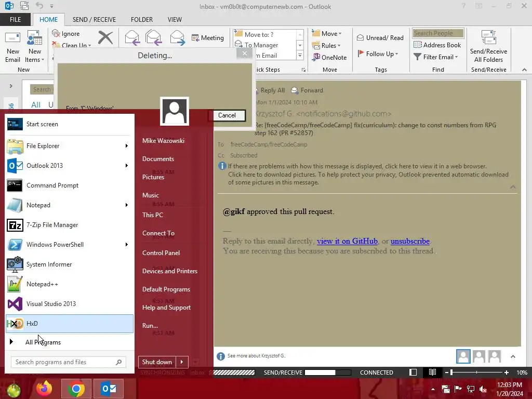The width and height of the screenshot is (532, 399).
Task: Click the OneNote icon
Action: pyautogui.click(x=316, y=57)
